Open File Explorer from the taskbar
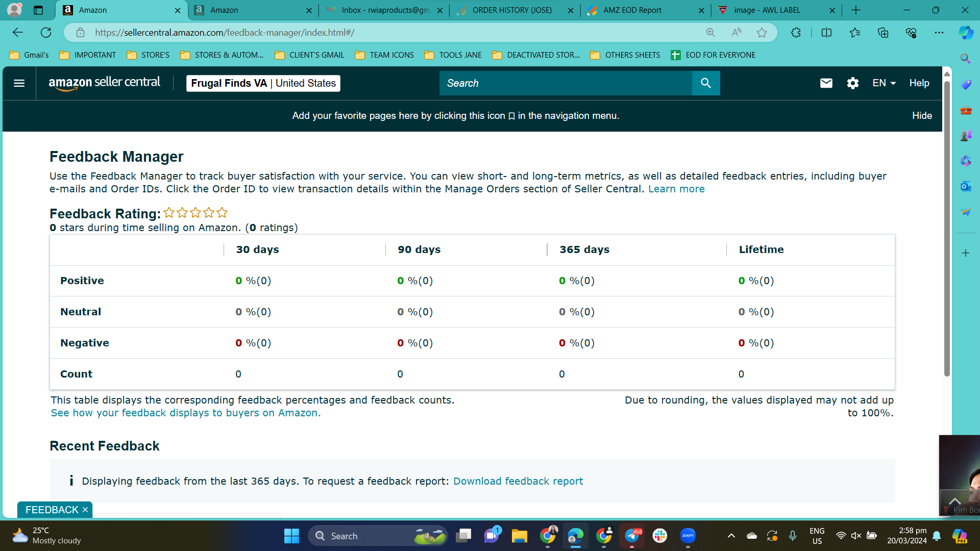 point(519,536)
